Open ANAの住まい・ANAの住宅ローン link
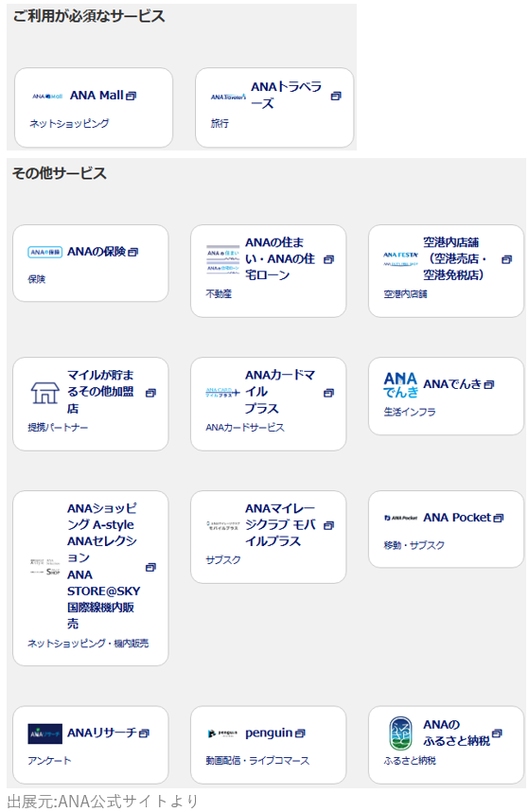 [280, 258]
